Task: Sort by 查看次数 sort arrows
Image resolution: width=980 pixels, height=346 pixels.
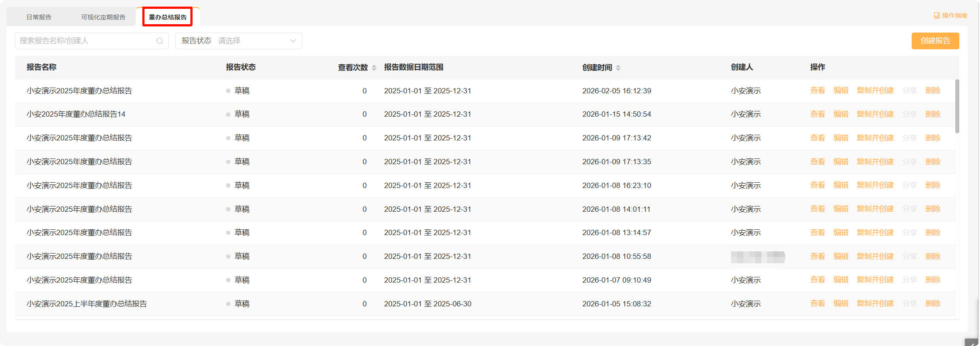Action: click(x=374, y=68)
